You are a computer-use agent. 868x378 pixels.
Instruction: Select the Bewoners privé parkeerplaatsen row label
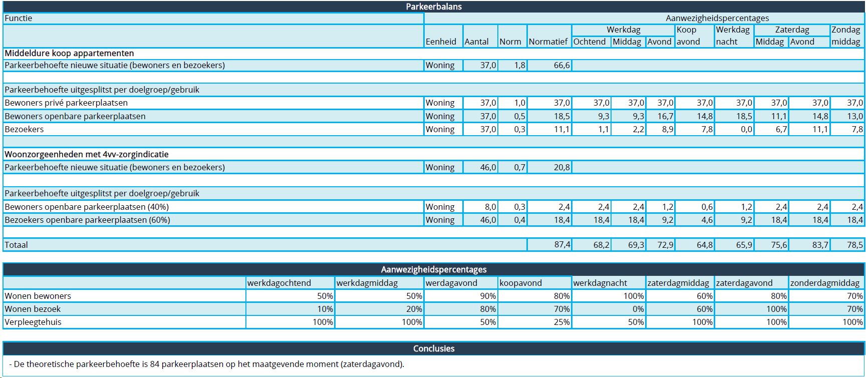[66, 103]
